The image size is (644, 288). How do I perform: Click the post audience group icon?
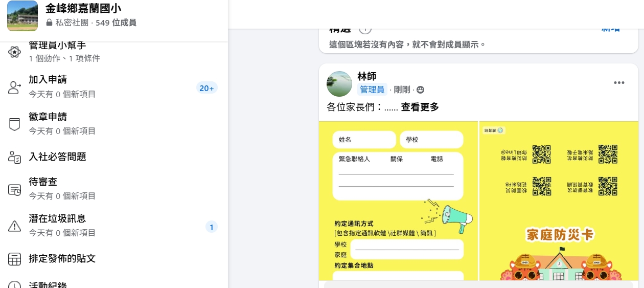click(421, 90)
